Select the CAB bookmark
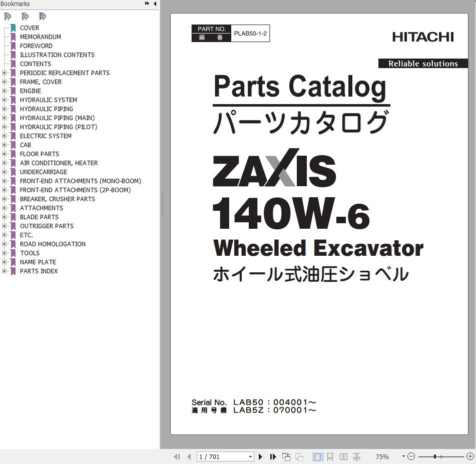This screenshot has width=476, height=464. (x=26, y=145)
